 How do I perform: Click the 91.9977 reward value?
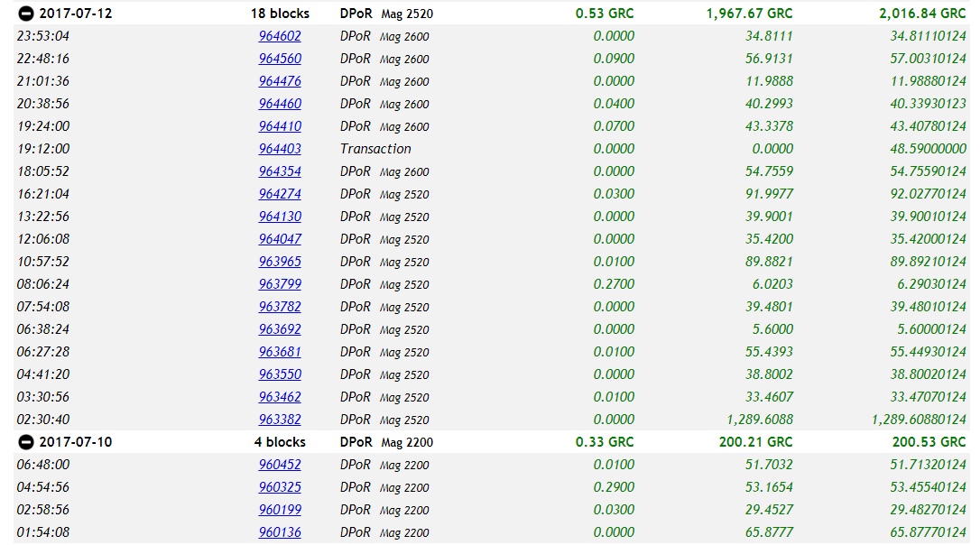[x=770, y=194]
